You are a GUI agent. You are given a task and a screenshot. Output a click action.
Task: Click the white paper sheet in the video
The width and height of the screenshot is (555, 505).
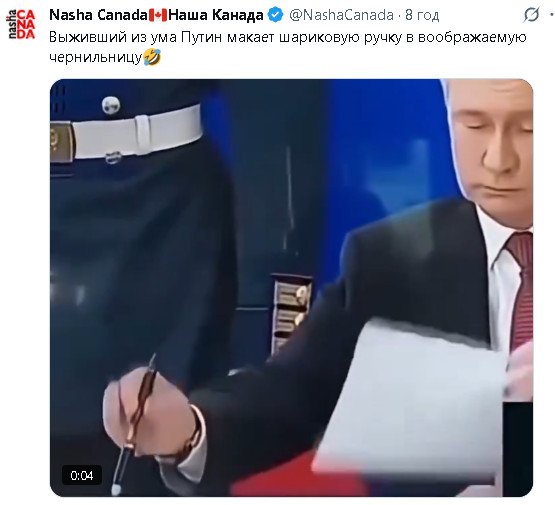[411, 395]
